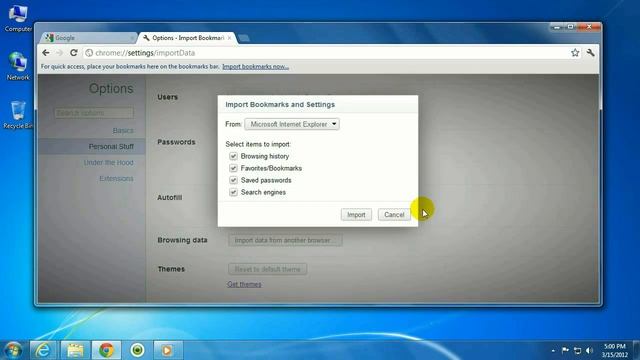Bookmark page with the star icon

(575, 52)
